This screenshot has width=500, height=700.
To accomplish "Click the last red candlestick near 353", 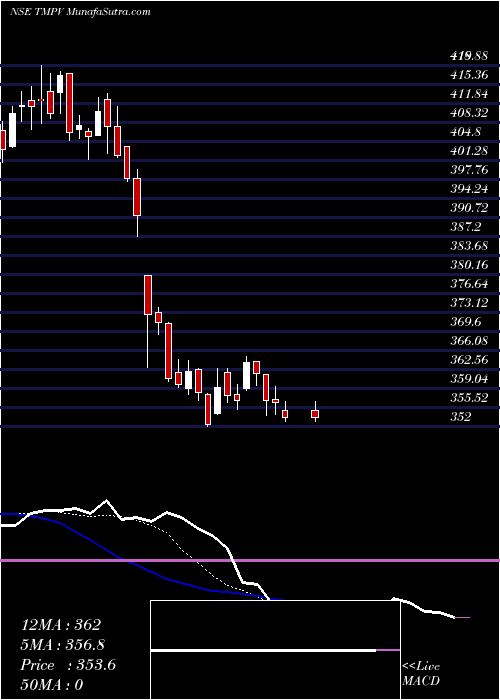I will [x=315, y=413].
